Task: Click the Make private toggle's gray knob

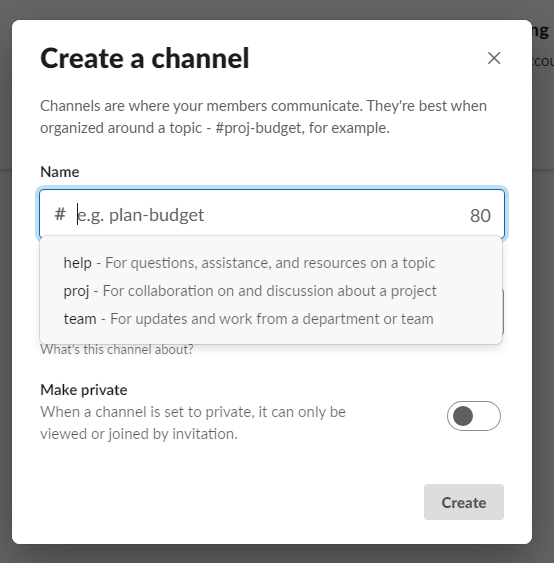Action: [463, 416]
